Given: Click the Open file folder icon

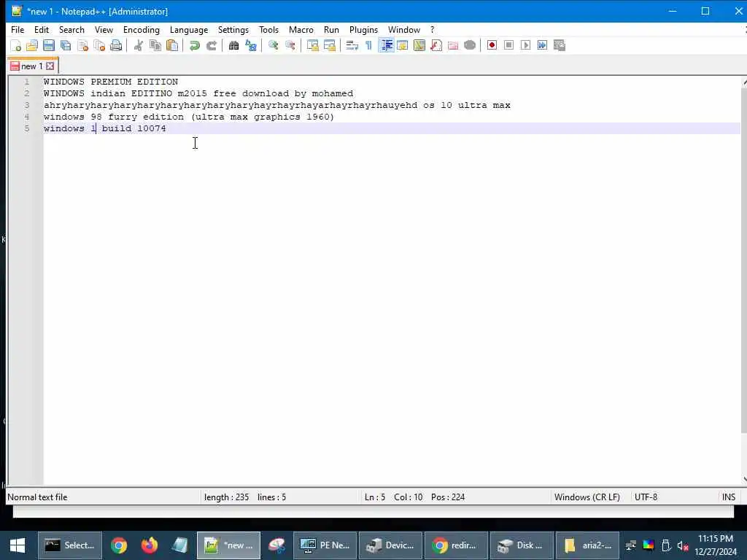Looking at the screenshot, I should (32, 45).
